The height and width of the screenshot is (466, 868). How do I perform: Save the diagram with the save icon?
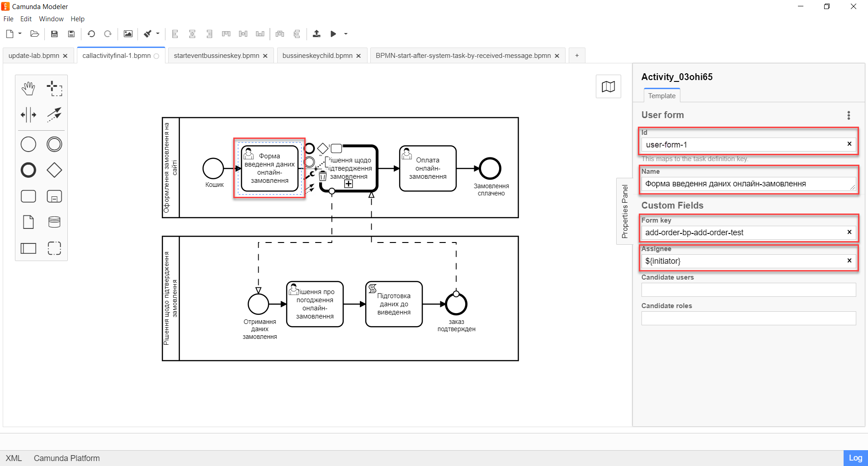tap(54, 34)
